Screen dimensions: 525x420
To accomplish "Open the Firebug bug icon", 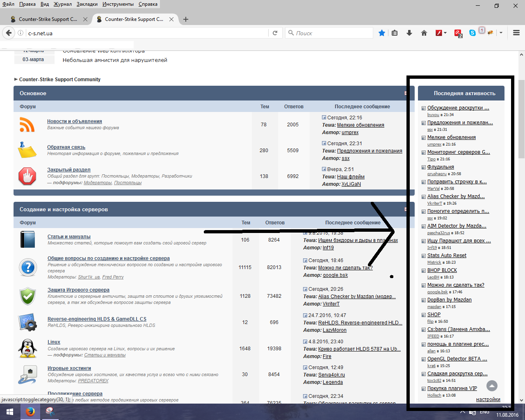I will coord(490,33).
